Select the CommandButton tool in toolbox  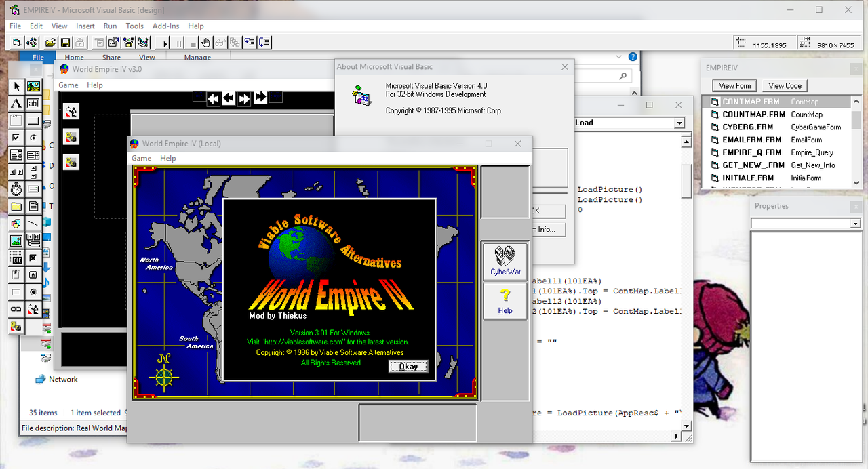(x=33, y=121)
